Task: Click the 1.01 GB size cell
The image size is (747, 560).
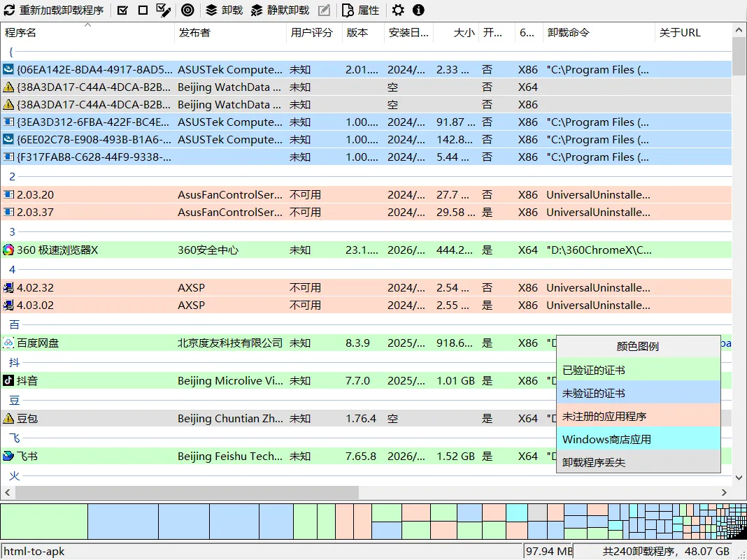Action: pos(455,380)
